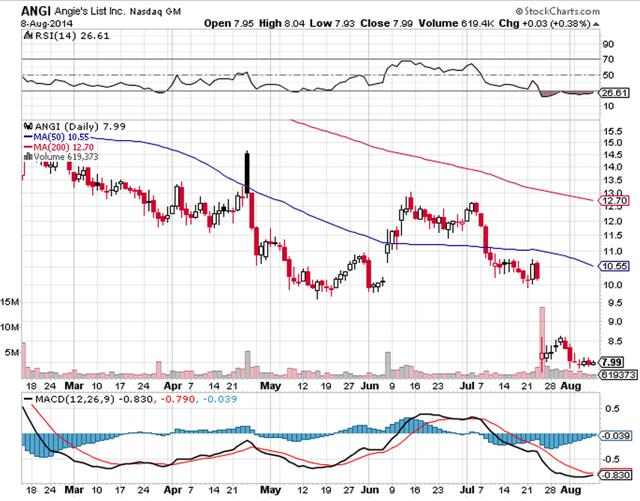The width and height of the screenshot is (640, 501).
Task: Click the Angie's List Inc. company name
Action: 89,11
